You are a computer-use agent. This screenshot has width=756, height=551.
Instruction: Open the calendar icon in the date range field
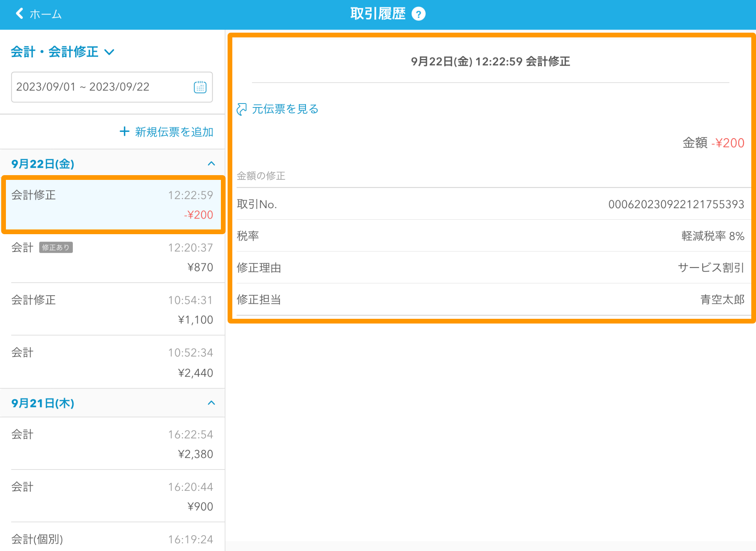(200, 87)
